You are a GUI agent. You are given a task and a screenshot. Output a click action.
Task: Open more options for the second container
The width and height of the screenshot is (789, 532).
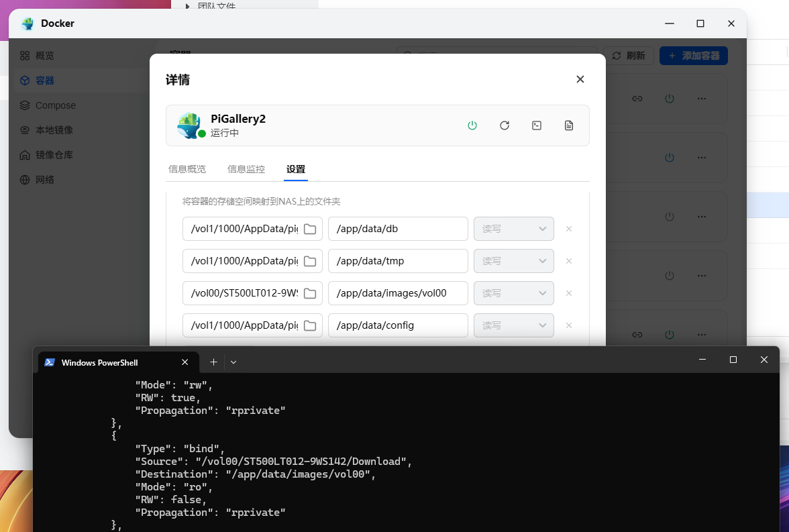702,158
